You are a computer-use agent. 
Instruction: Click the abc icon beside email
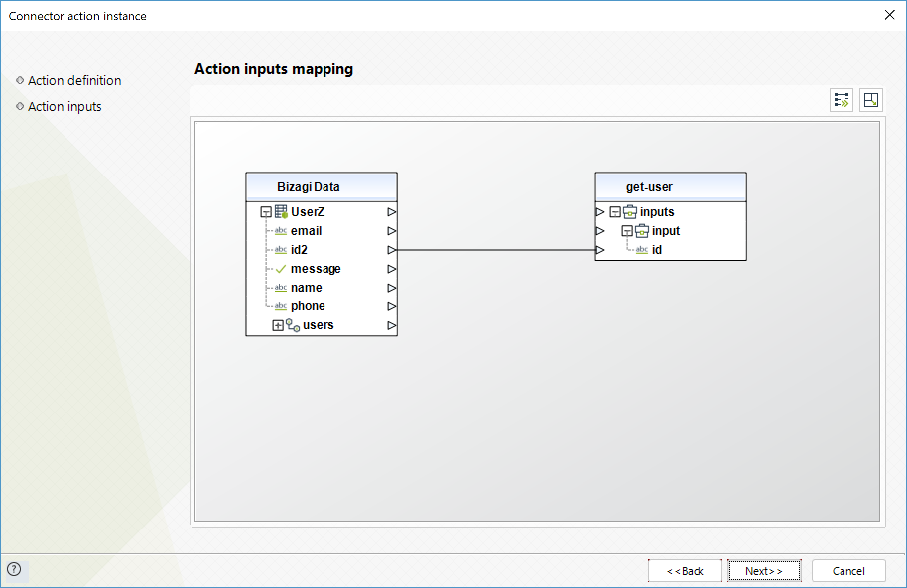[281, 231]
